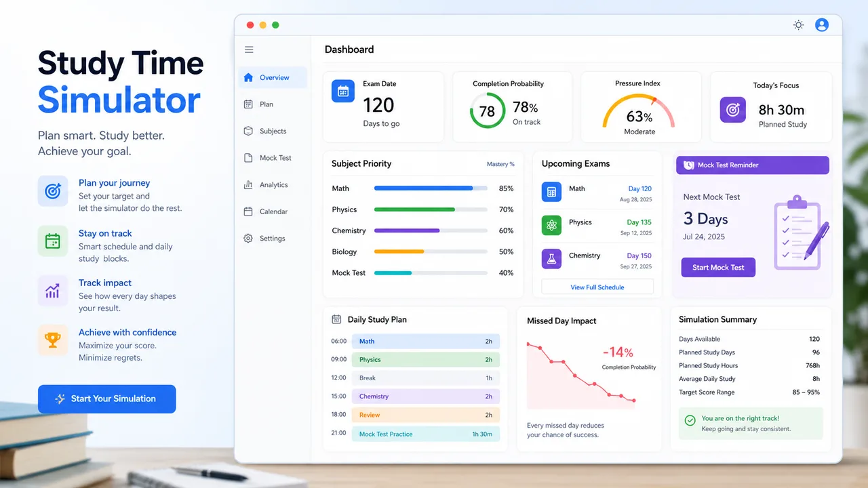Image resolution: width=868 pixels, height=488 pixels.
Task: Click the Missed Day Impact line chart
Action: pos(581,375)
